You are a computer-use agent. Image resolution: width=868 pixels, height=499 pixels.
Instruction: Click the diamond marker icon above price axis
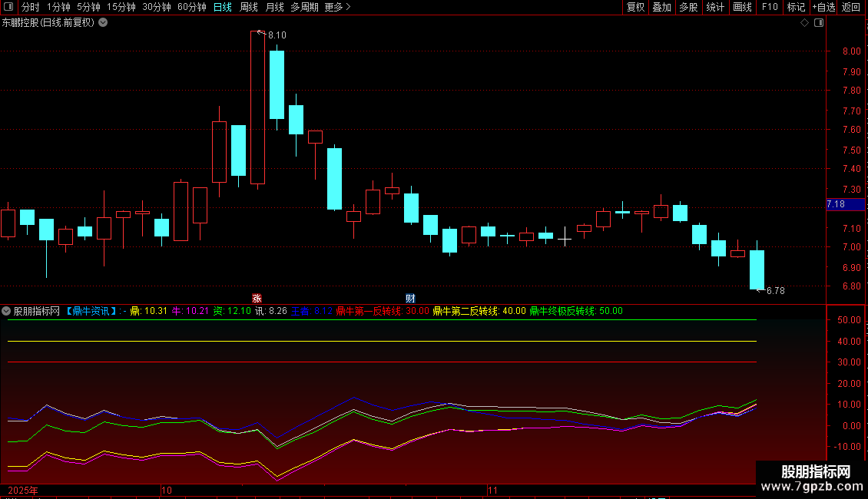(x=804, y=23)
